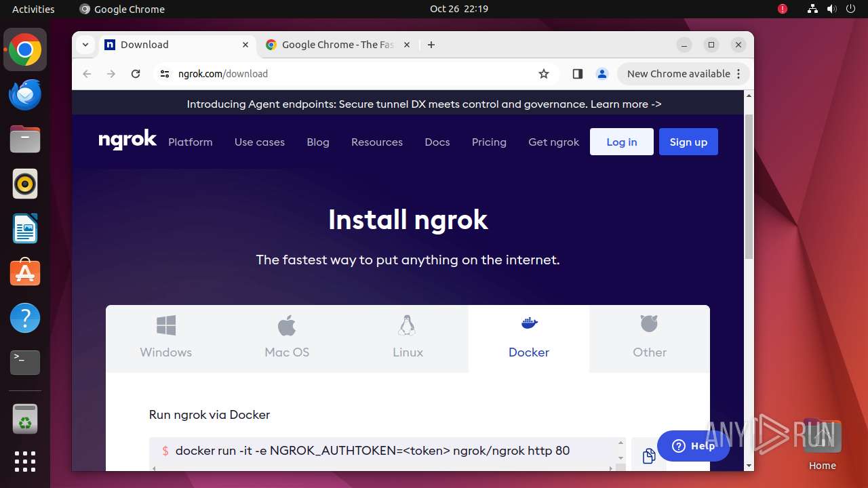Image resolution: width=868 pixels, height=488 pixels.
Task: Select the Mac OS install tab
Action: pos(287,338)
